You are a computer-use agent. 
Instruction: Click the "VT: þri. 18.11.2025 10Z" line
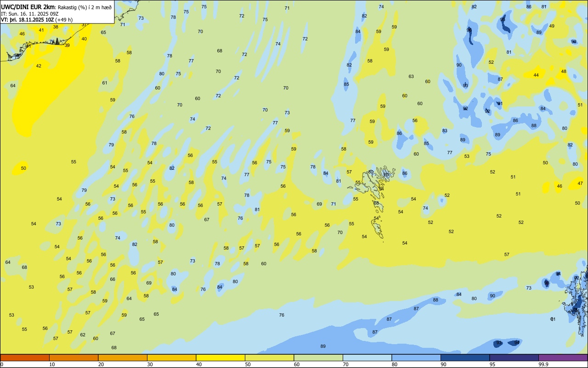28,20
